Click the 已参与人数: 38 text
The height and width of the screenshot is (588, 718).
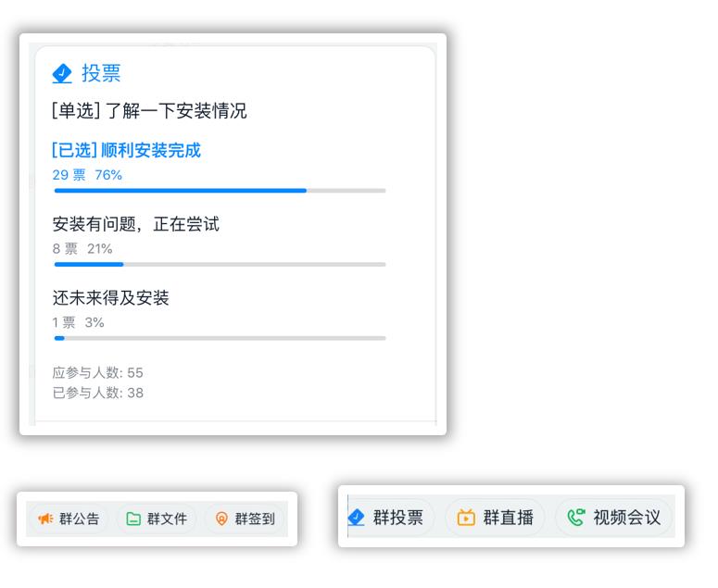[98, 393]
